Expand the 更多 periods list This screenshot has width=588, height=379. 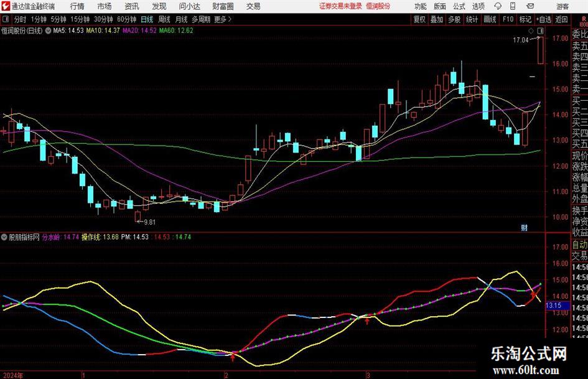click(223, 19)
